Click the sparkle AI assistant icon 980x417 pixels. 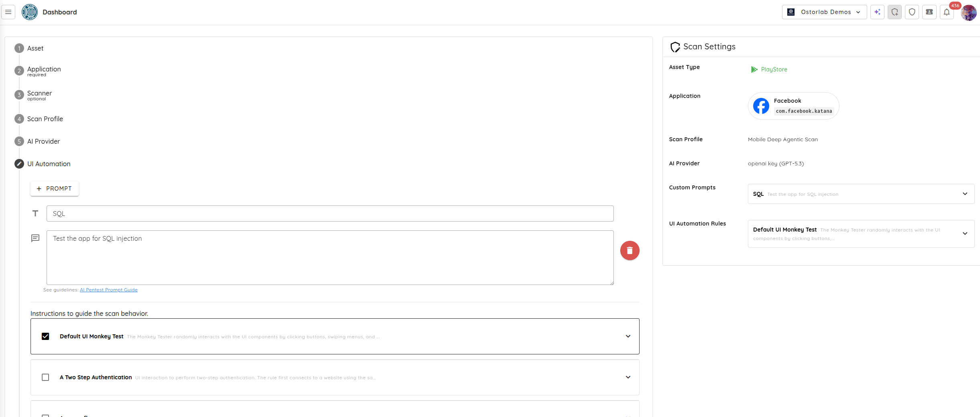877,12
